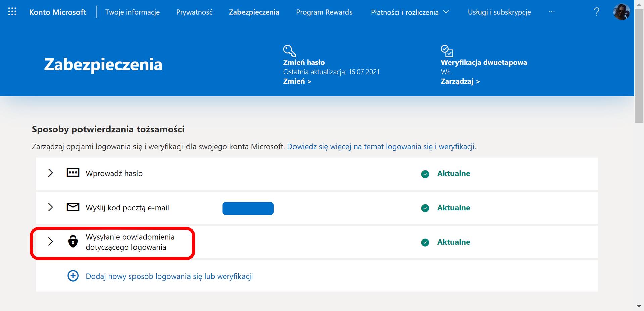This screenshot has width=644, height=311.
Task: Click the Zarządzaj > link
Action: coord(460,81)
